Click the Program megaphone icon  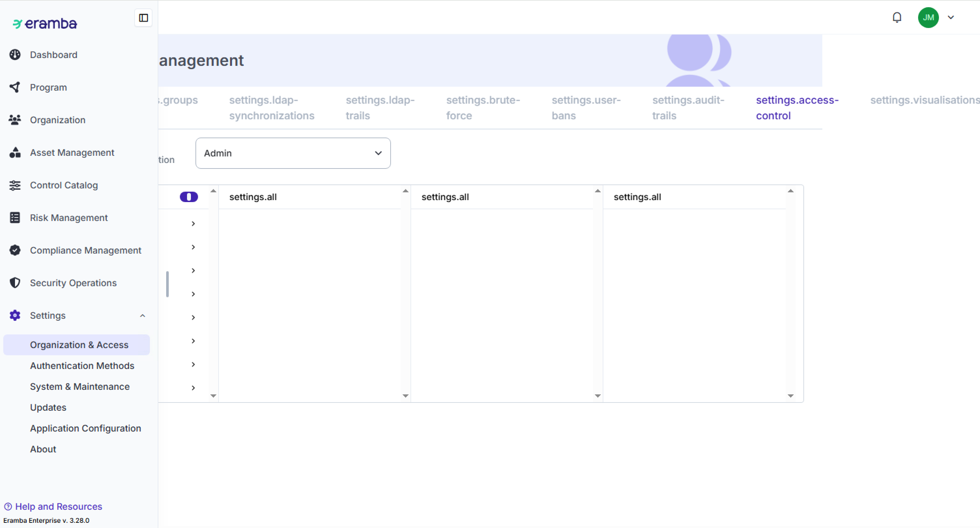tap(15, 87)
